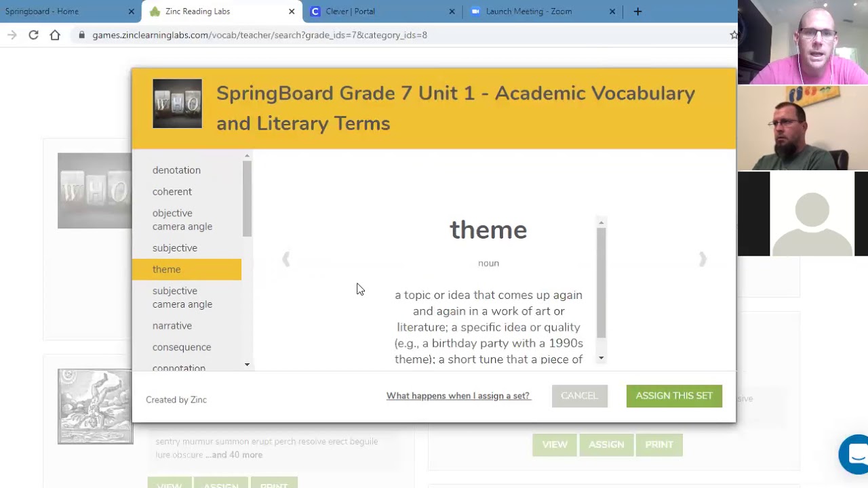Bookmark this page with the star icon

pos(734,35)
